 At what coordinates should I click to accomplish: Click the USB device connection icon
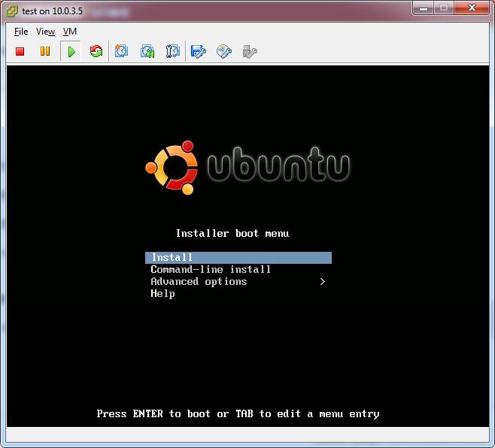250,51
